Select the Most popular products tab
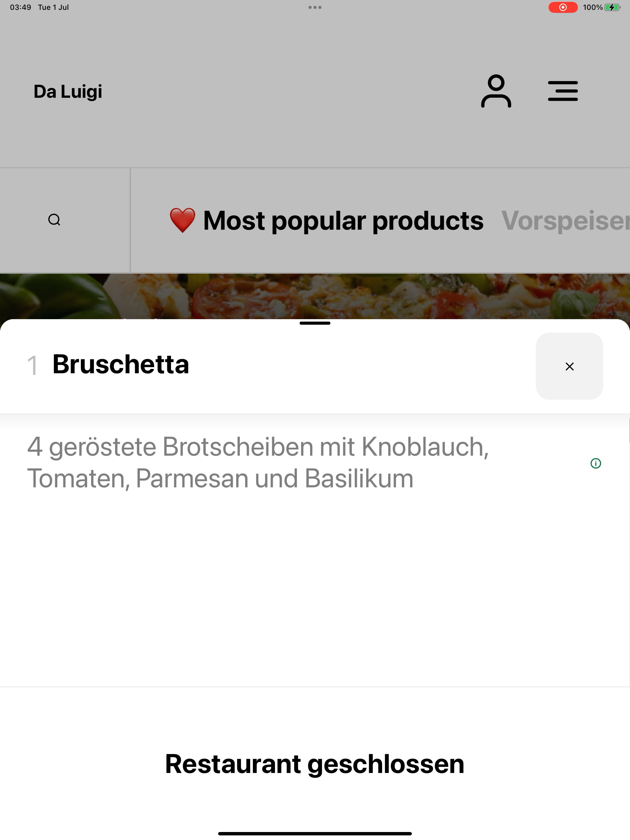 (x=326, y=220)
